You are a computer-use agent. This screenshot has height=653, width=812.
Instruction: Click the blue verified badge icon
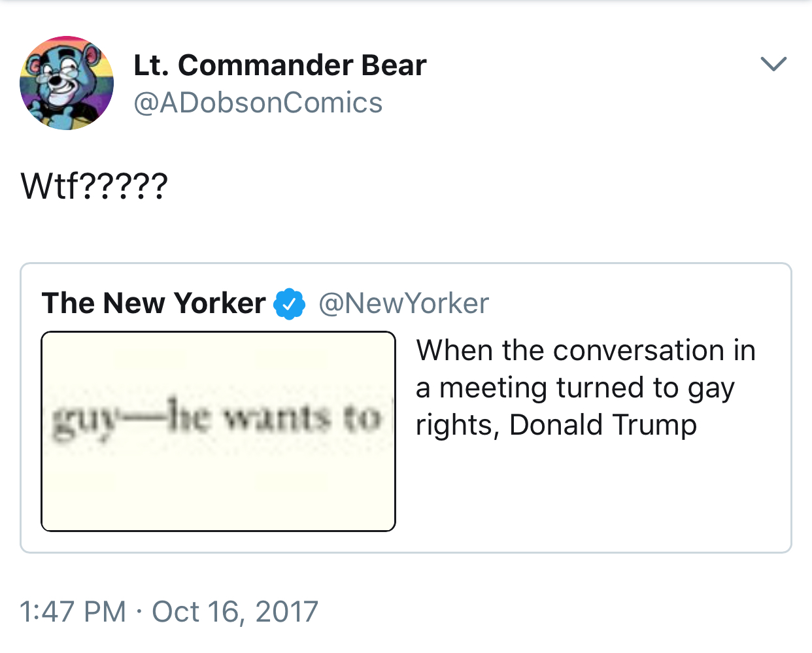(x=290, y=304)
